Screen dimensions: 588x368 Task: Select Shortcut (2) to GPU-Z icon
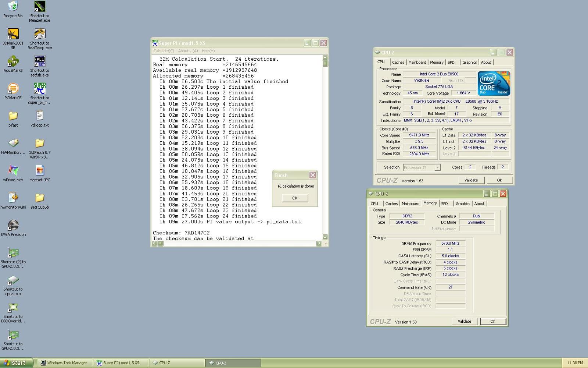point(13,252)
